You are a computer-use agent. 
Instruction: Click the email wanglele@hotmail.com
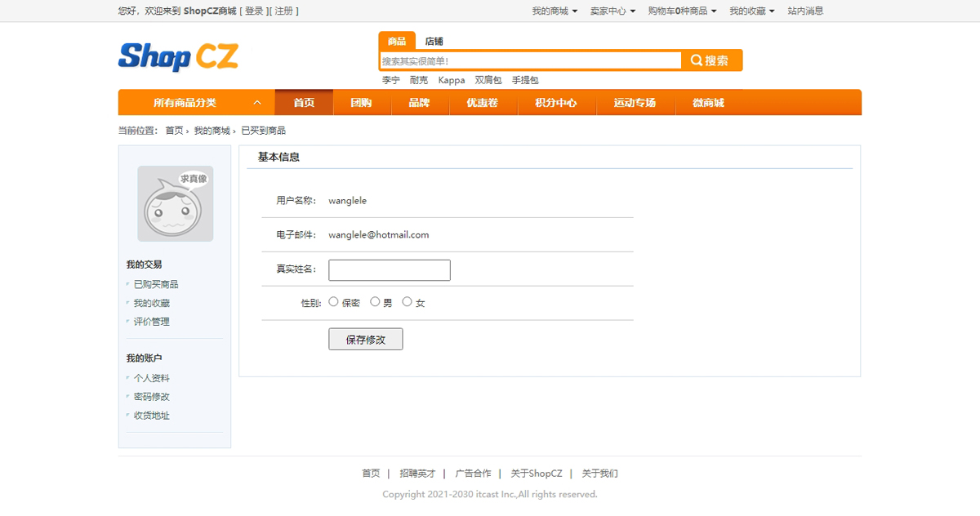click(x=379, y=234)
